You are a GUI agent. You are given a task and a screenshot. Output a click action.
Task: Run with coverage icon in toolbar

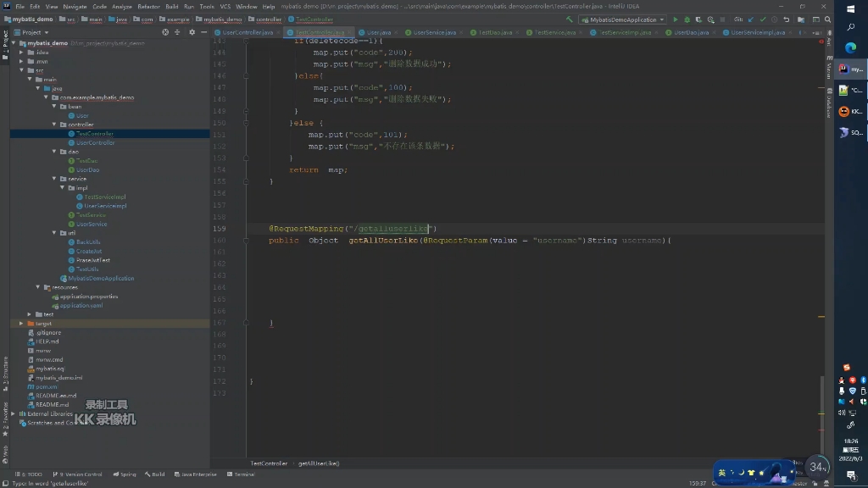point(698,19)
